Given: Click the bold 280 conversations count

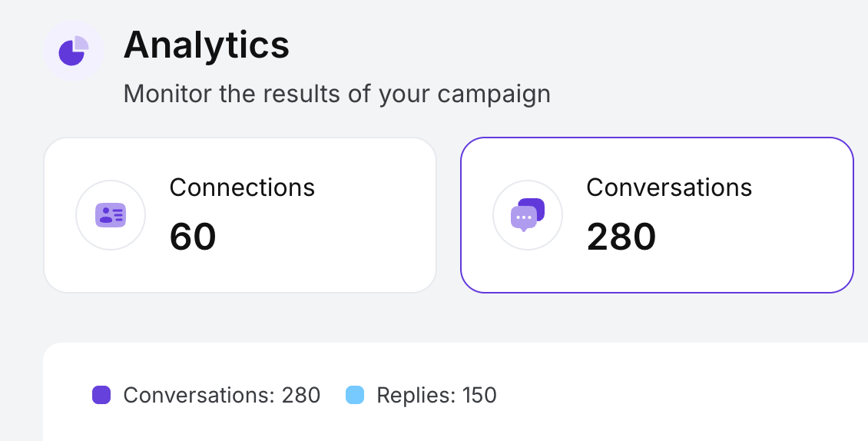Looking at the screenshot, I should (x=621, y=236).
